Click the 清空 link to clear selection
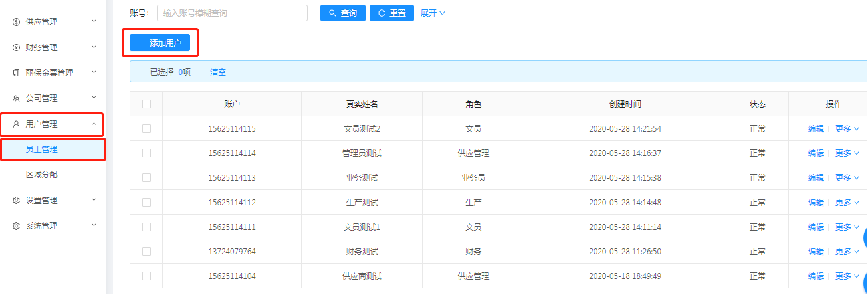This screenshot has width=868, height=295. 218,72
